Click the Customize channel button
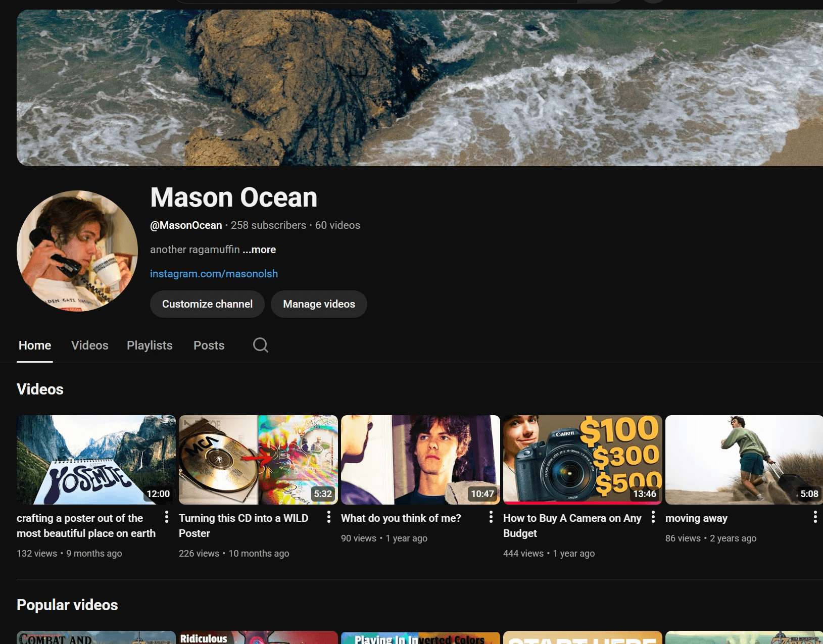823x644 pixels. pyautogui.click(x=207, y=304)
